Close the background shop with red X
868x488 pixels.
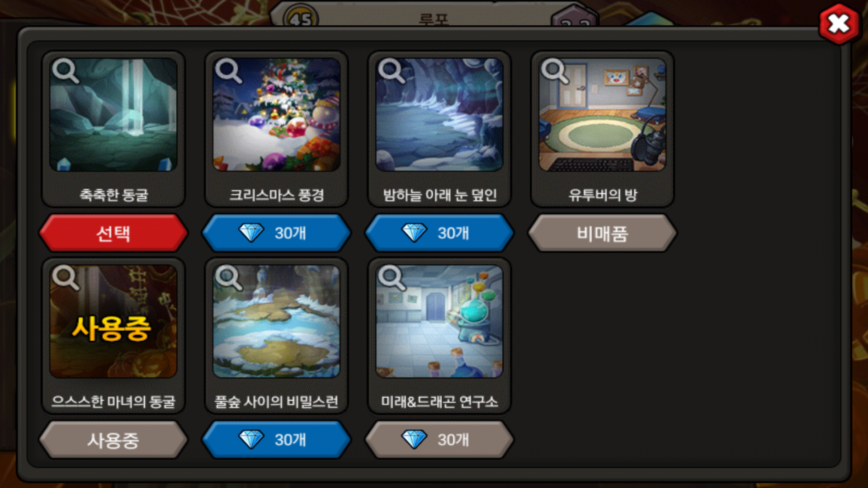click(839, 24)
